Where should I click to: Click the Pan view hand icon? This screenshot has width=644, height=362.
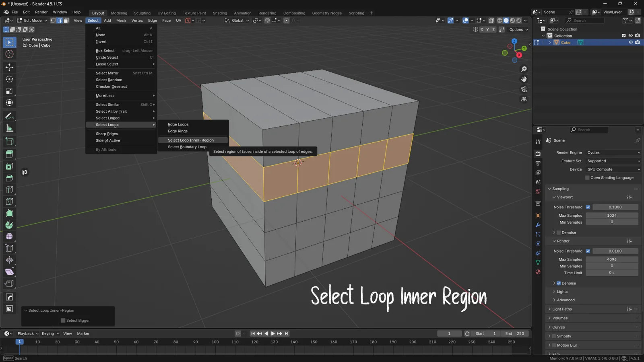(524, 79)
